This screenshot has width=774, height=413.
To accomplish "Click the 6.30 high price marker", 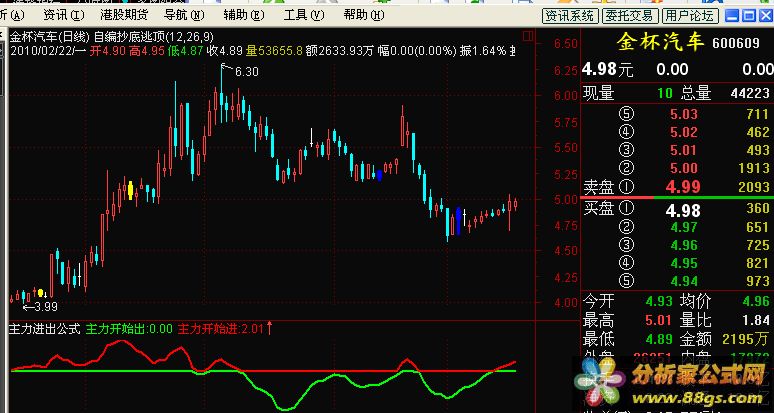I will (246, 72).
